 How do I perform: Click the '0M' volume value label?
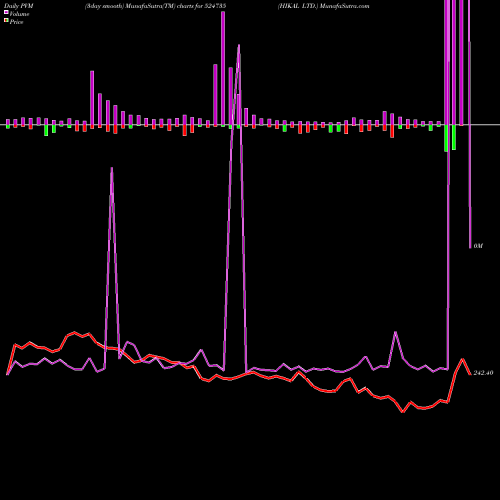(478, 246)
